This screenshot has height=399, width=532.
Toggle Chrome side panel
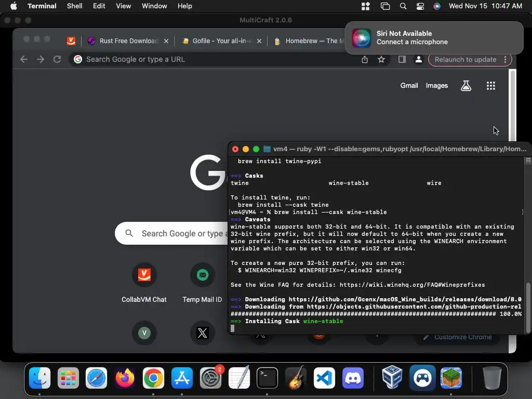click(402, 59)
